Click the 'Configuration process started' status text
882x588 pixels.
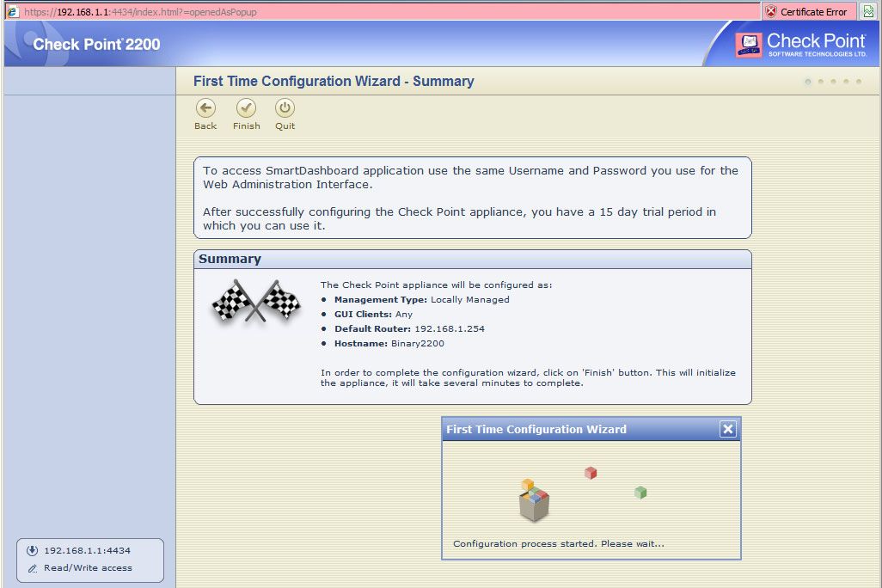click(x=559, y=543)
